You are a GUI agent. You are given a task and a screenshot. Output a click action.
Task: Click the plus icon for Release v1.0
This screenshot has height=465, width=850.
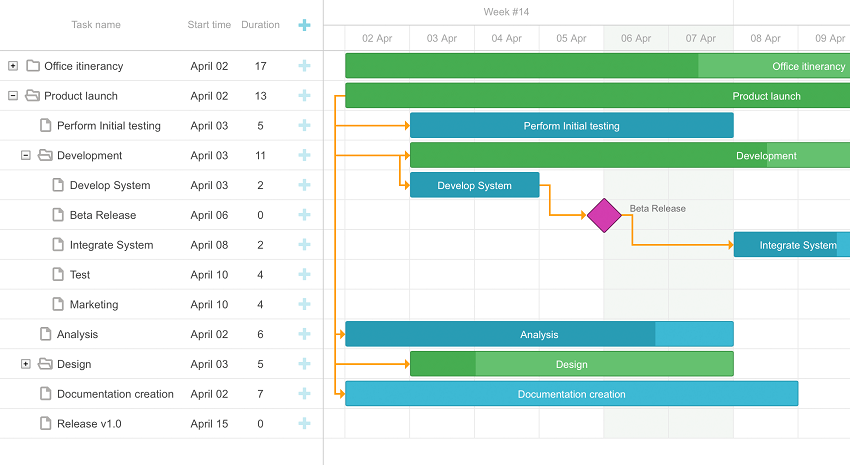coord(304,424)
